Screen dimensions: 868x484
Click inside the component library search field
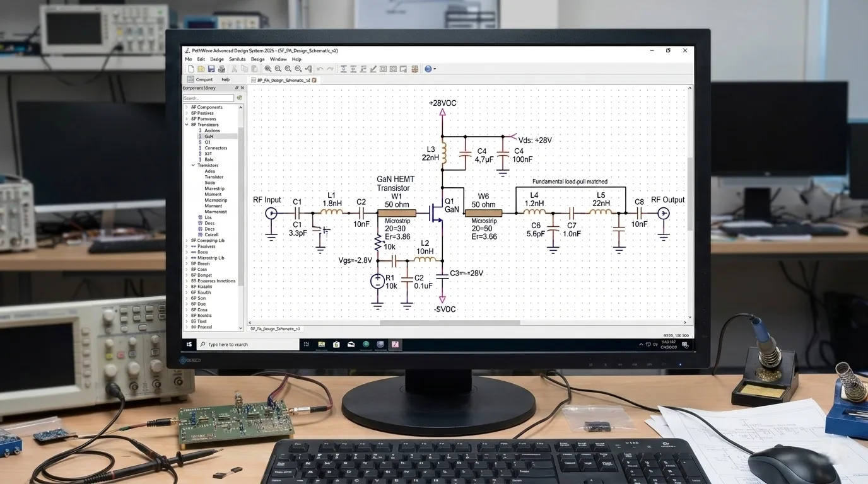(x=209, y=98)
